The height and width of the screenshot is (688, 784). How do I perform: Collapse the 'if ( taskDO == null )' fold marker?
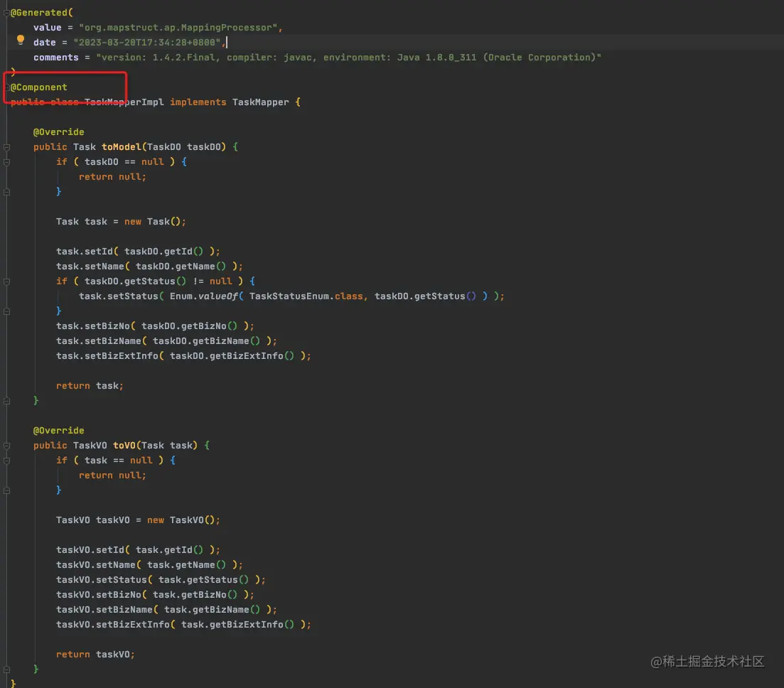tap(6, 162)
